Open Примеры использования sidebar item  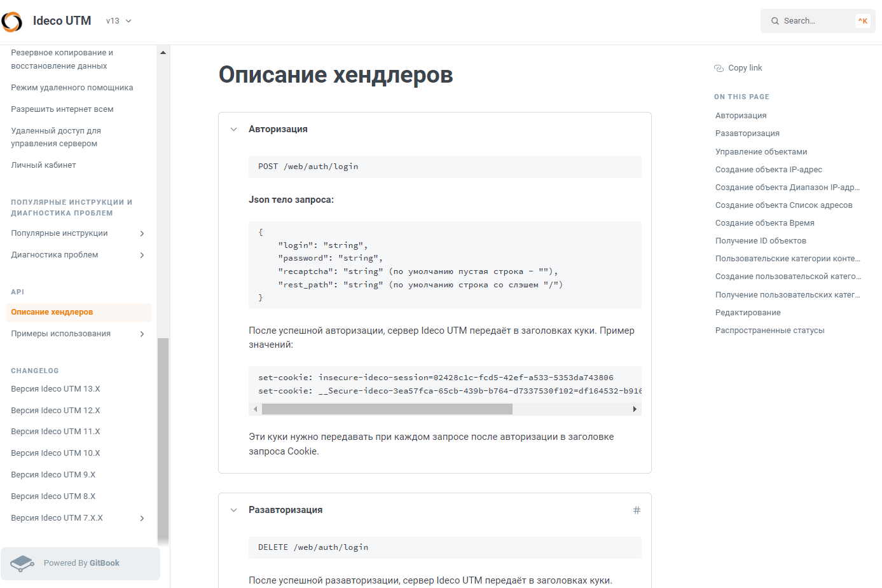(x=61, y=334)
